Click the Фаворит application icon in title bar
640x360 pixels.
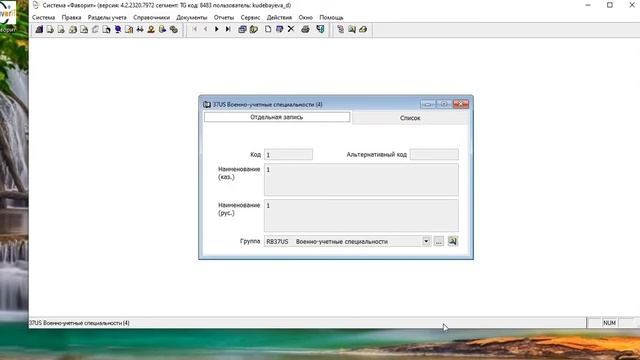click(x=36, y=5)
